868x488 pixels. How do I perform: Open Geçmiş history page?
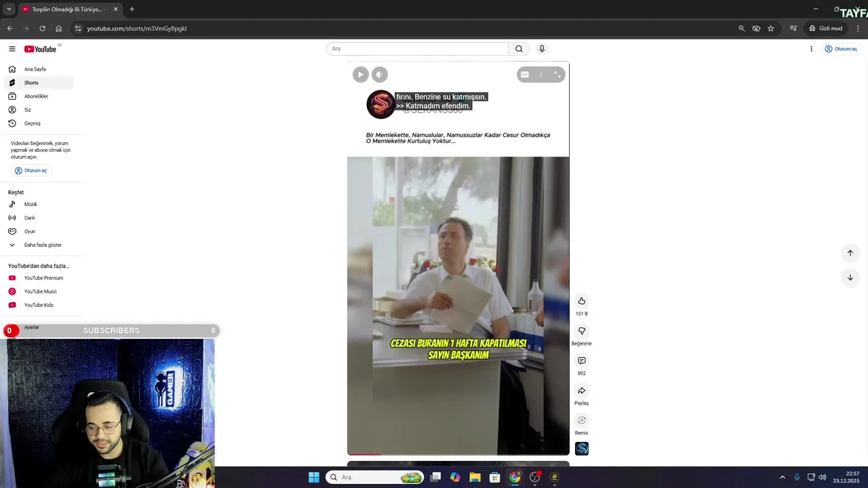tap(39, 123)
